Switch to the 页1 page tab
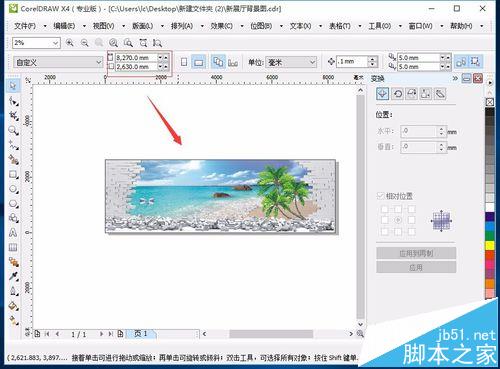500x369 pixels. click(x=140, y=333)
